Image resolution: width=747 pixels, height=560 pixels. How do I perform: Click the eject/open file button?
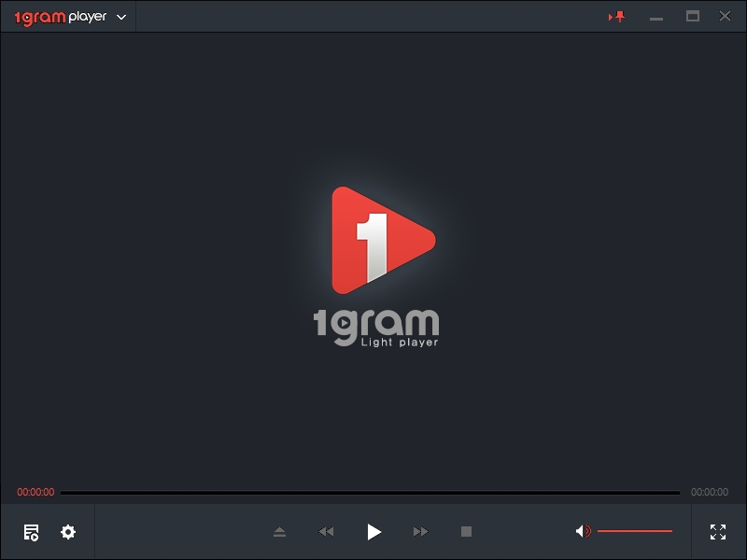279,531
